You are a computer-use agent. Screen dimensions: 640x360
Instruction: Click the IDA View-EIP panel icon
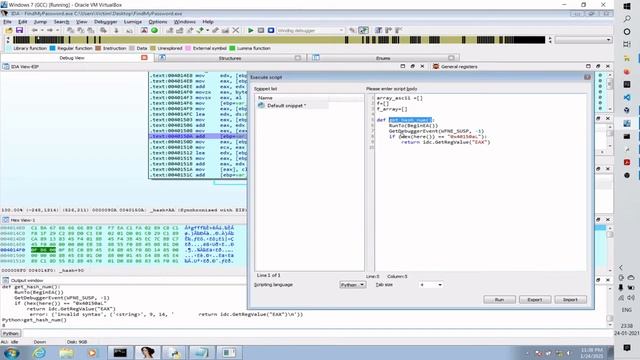coord(6,67)
